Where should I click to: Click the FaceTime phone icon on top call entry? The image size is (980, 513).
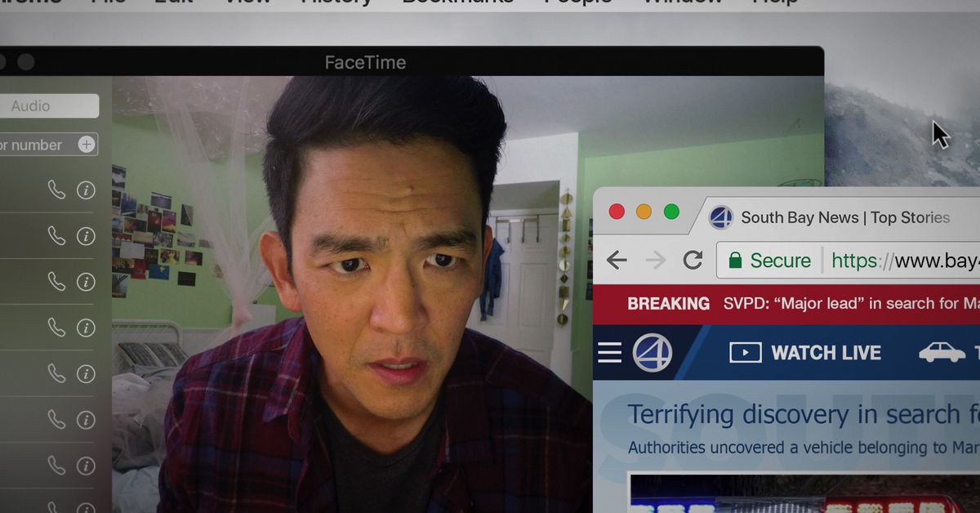point(56,190)
